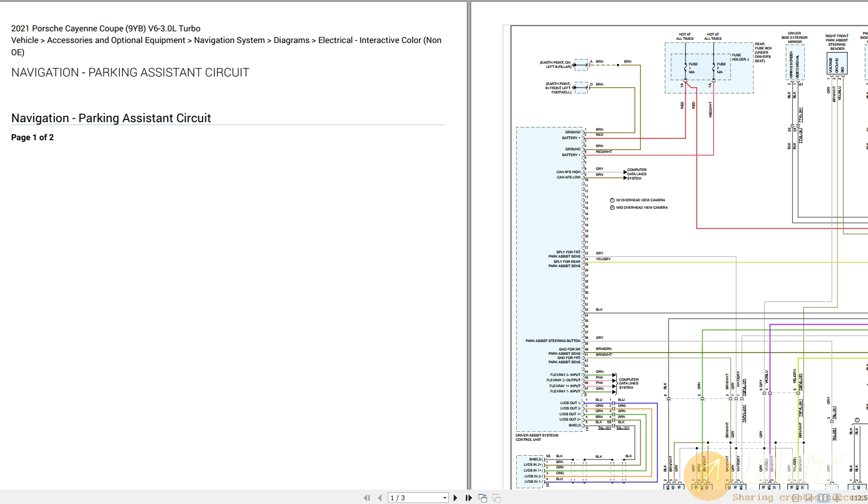
Task: Click 'Navigation System' in the breadcrumb
Action: pos(229,40)
